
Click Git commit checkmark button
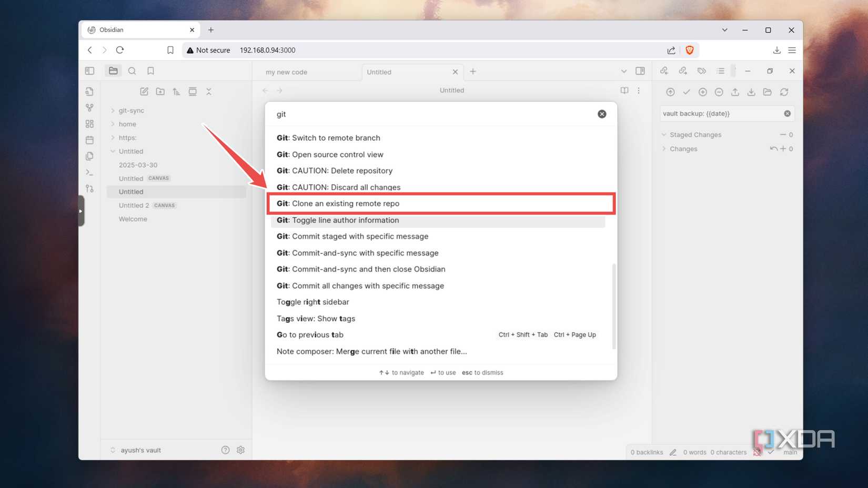(x=687, y=92)
